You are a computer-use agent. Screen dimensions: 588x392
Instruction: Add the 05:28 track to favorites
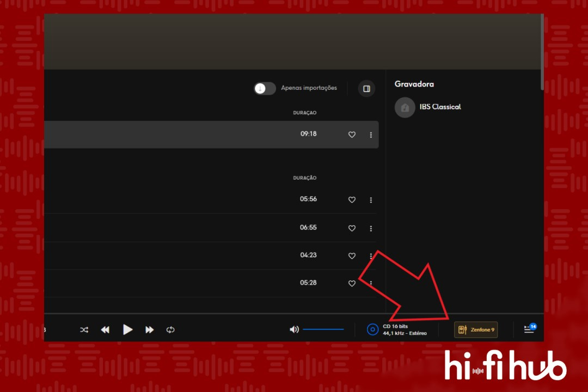352,283
